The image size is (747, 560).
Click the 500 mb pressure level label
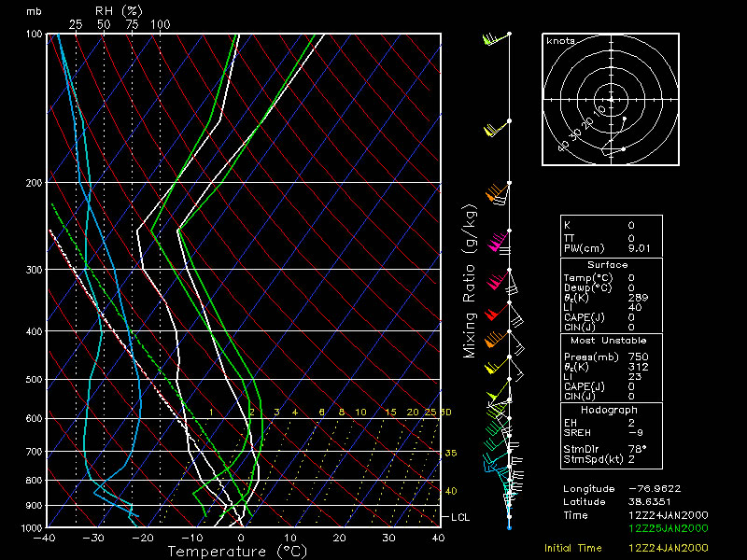click(x=34, y=380)
